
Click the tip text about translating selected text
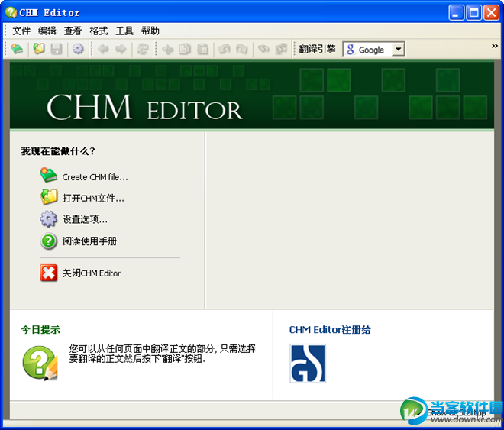coord(163,354)
